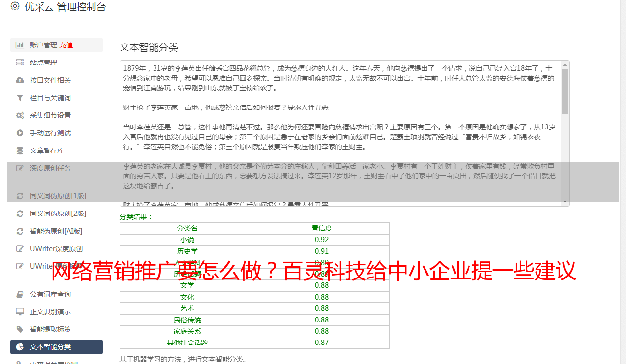
Task: Click the server icon beside 站点管理
Action: (x=20, y=63)
